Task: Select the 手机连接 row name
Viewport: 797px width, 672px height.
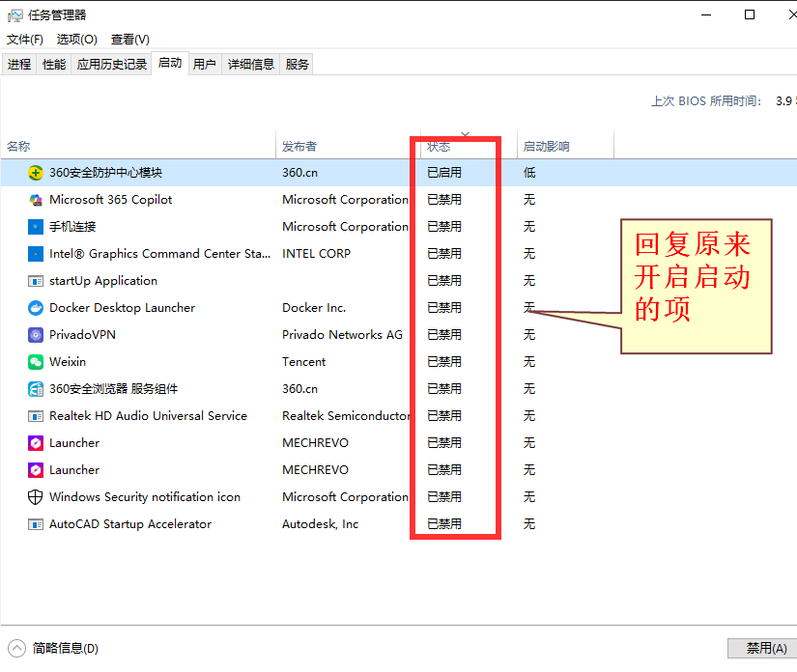Action: [x=72, y=227]
